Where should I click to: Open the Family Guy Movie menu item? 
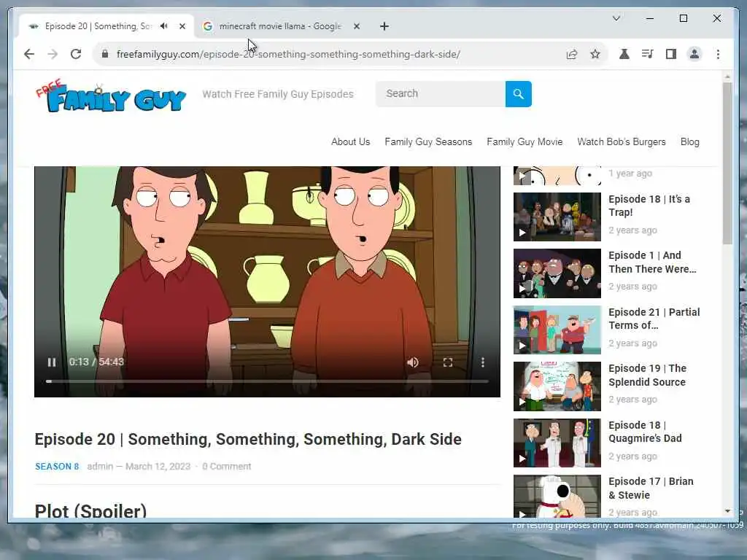pyautogui.click(x=525, y=142)
